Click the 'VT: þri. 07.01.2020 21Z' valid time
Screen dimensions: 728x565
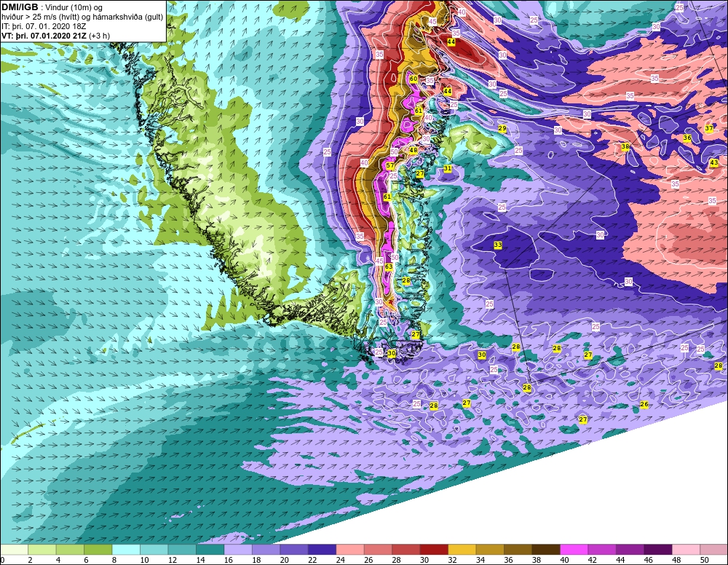(x=44, y=36)
